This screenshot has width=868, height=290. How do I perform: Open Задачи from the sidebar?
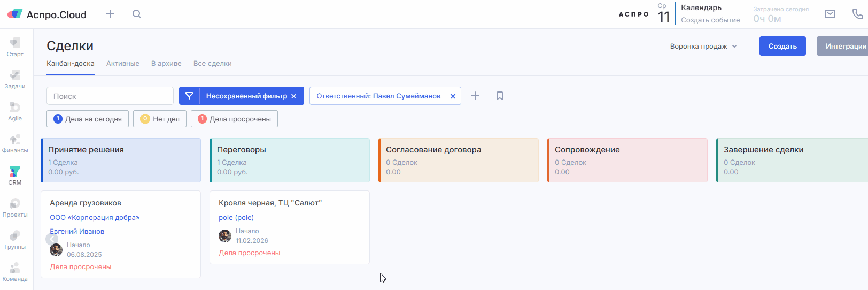pyautogui.click(x=15, y=79)
